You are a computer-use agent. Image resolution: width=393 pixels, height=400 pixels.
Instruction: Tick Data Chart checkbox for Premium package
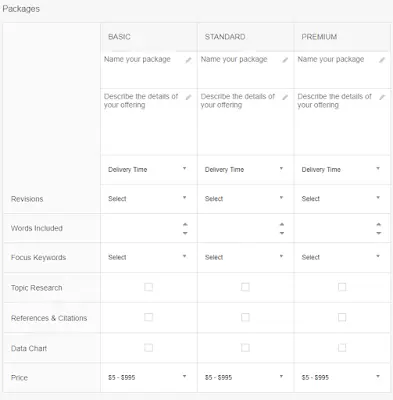[342, 348]
